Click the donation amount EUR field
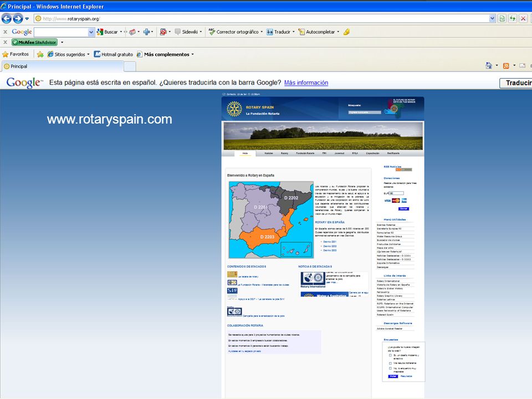Screen dimensions: 532x399 point(396,193)
